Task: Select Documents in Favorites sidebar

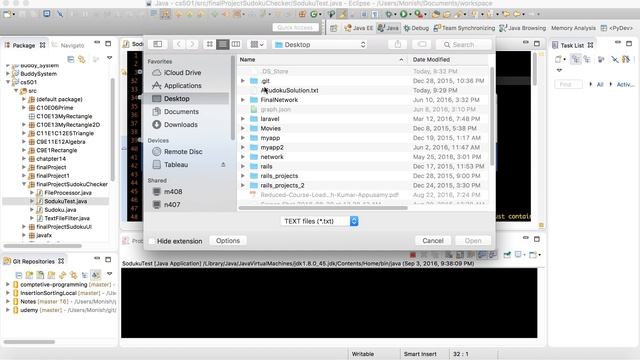Action: coord(181,111)
